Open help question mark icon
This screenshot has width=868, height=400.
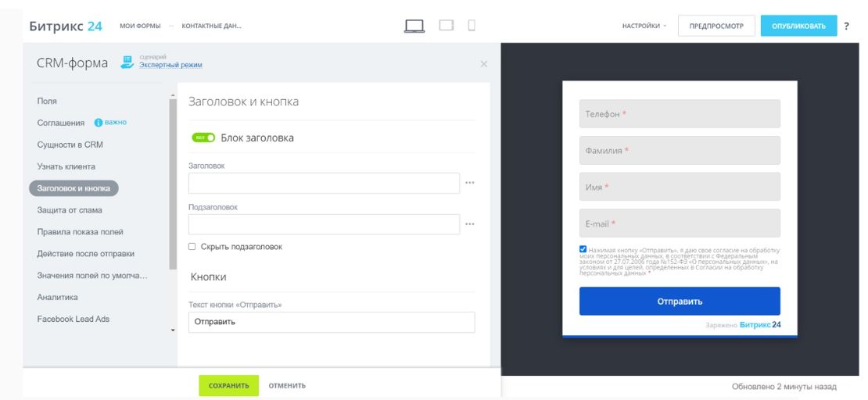pos(846,26)
